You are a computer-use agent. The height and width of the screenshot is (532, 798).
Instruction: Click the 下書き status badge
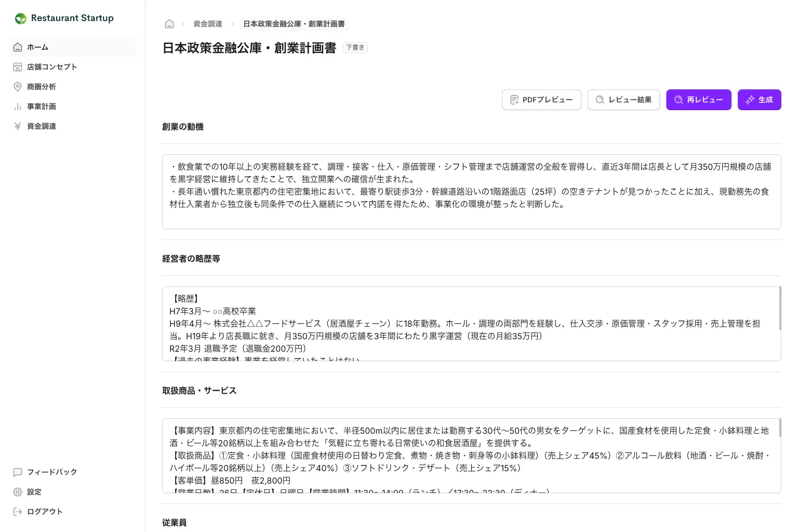[355, 47]
